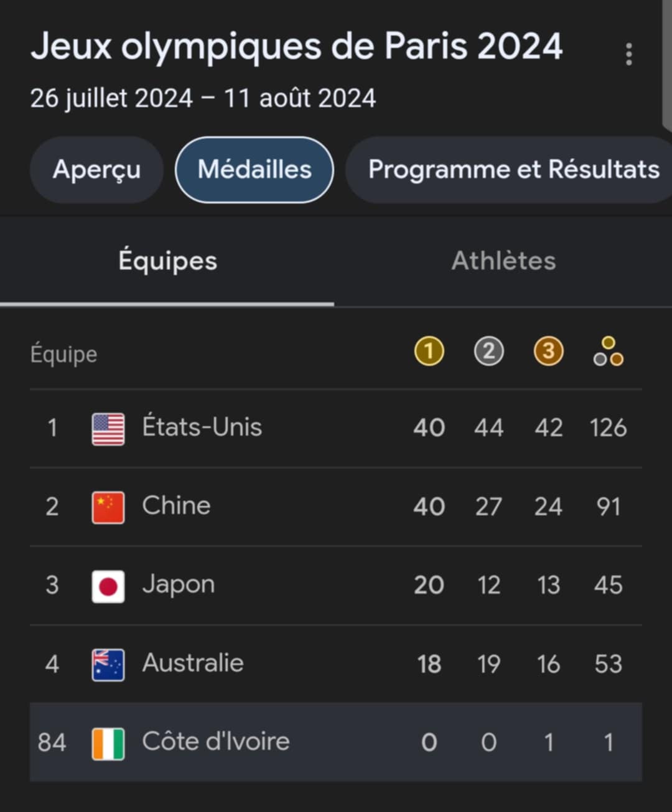The width and height of the screenshot is (672, 812).
Task: Open the Aperçu chip
Action: 96,170
